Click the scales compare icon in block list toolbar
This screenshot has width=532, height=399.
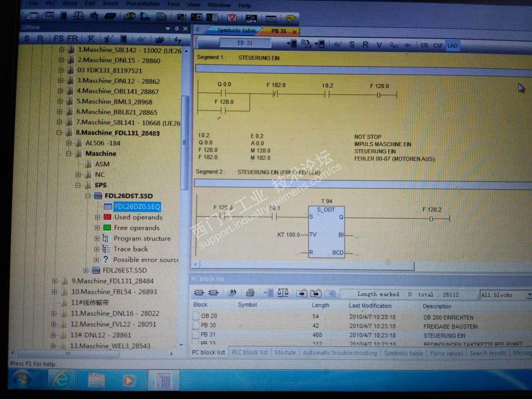pyautogui.click(x=283, y=293)
